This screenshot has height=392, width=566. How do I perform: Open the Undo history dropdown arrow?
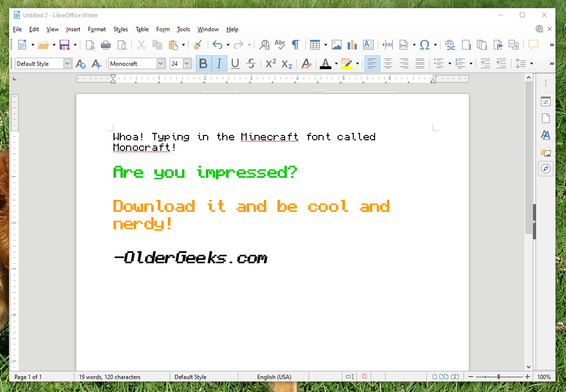tap(228, 45)
